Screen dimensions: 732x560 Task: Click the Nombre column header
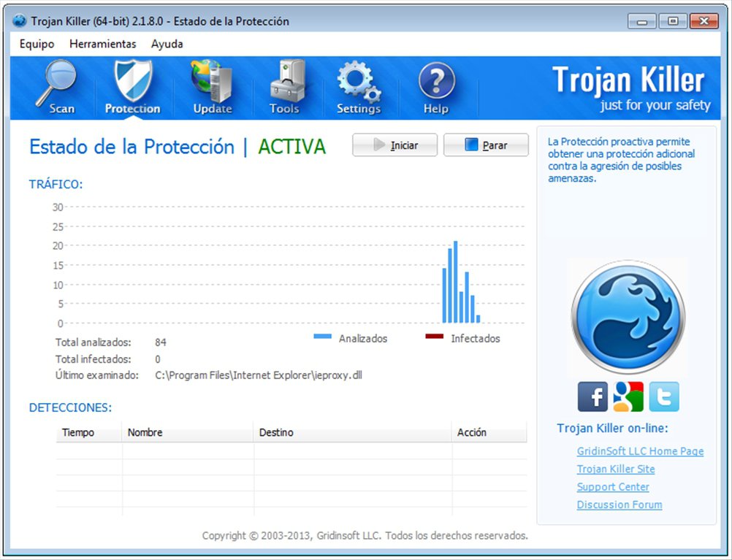click(x=188, y=432)
